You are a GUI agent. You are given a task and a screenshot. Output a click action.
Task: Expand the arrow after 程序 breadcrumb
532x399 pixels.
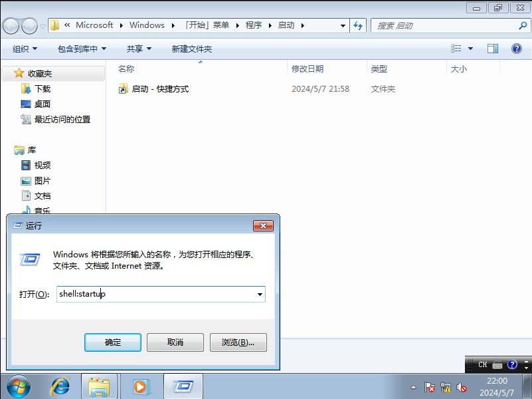(270, 25)
